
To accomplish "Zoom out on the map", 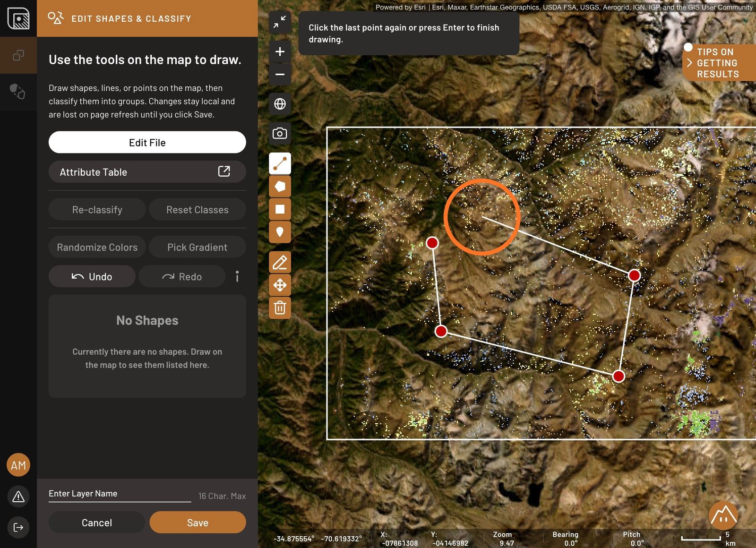I will tap(280, 74).
